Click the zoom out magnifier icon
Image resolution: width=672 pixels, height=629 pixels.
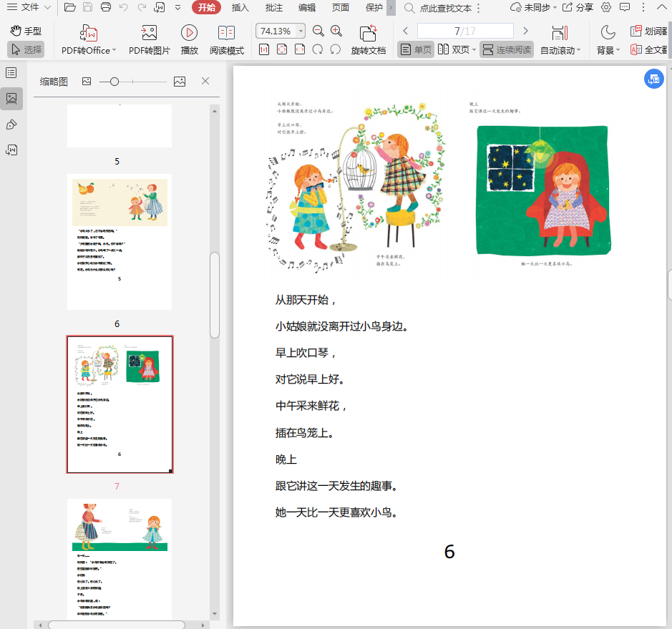(318, 31)
